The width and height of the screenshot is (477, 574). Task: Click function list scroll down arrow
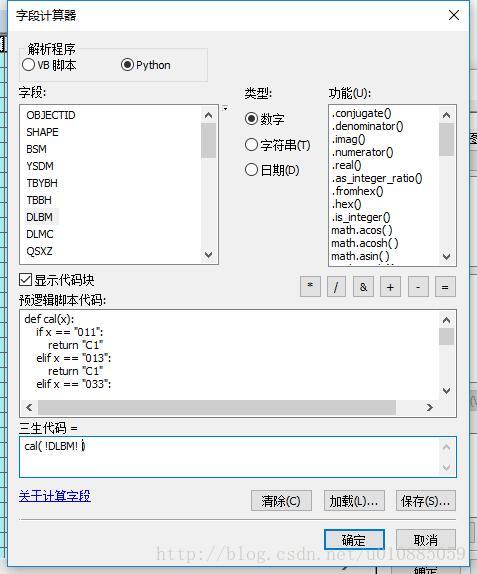(446, 256)
